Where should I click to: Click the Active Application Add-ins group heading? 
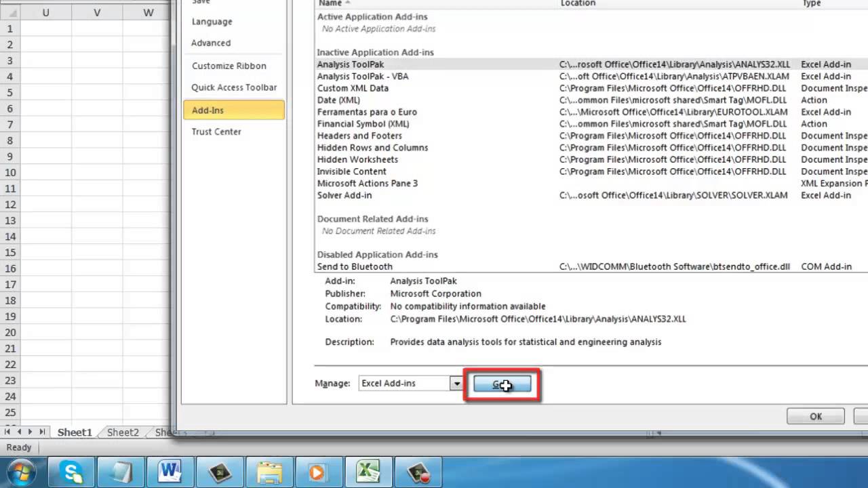[372, 17]
